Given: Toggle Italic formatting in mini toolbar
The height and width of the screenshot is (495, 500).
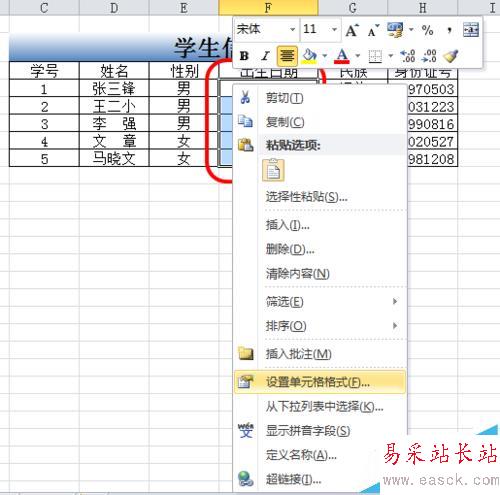Looking at the screenshot, I should (265, 56).
